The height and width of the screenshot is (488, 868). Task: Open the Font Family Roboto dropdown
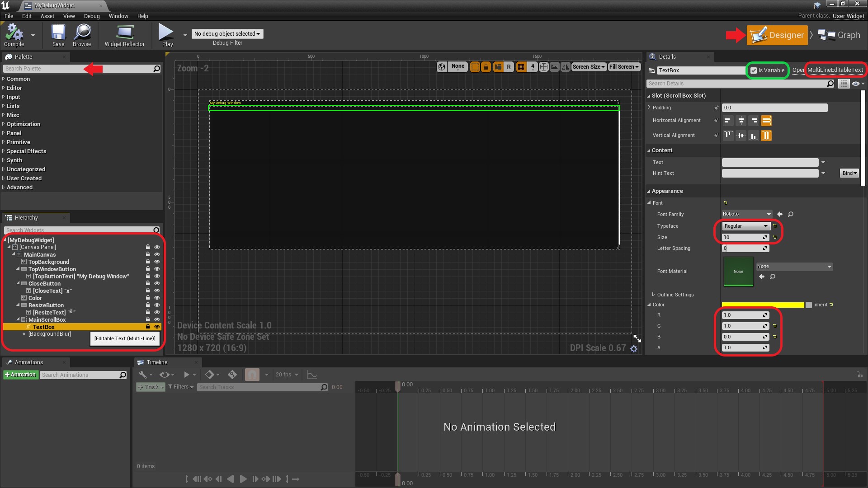click(747, 214)
